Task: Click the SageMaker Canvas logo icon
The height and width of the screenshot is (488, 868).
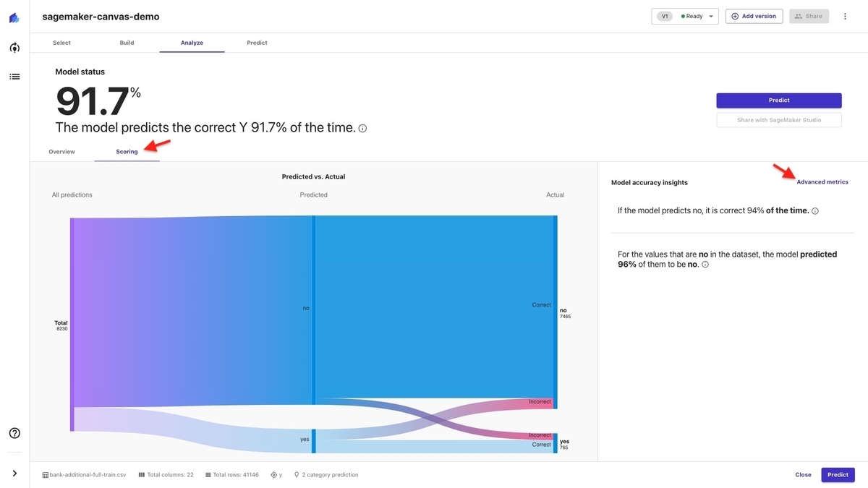Action: 14,17
